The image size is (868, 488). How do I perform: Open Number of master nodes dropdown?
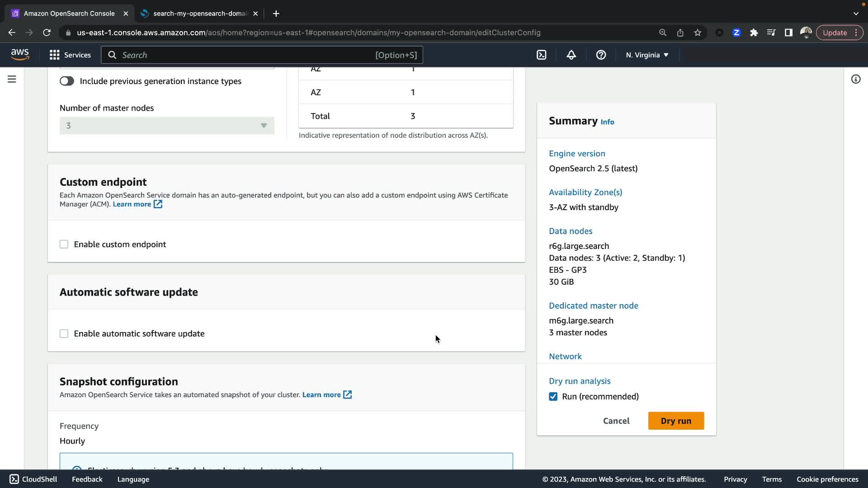[167, 126]
